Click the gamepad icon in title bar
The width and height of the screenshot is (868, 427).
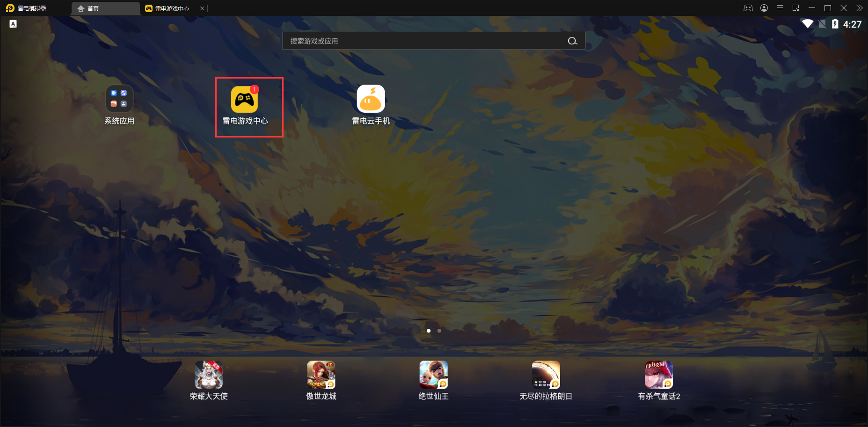pos(748,8)
